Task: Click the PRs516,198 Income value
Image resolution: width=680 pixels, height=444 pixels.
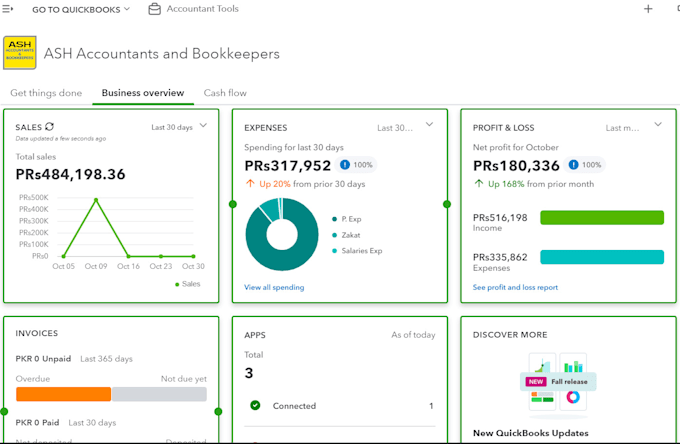Action: 500,218
